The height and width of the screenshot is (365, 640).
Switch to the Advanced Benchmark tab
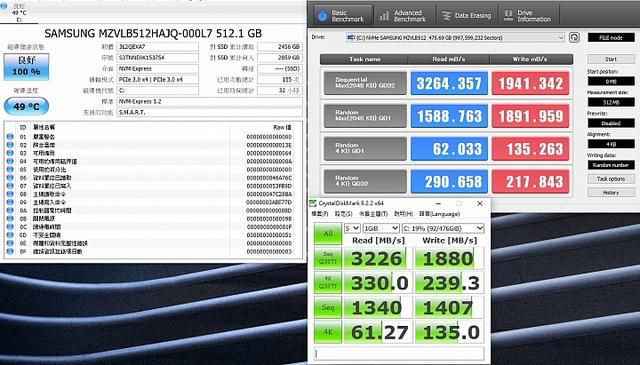403,16
